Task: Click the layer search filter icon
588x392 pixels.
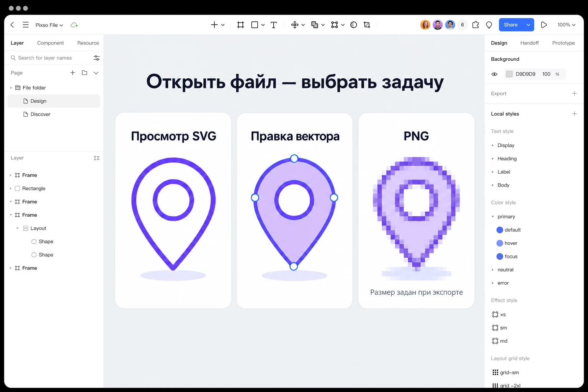Action: point(96,58)
